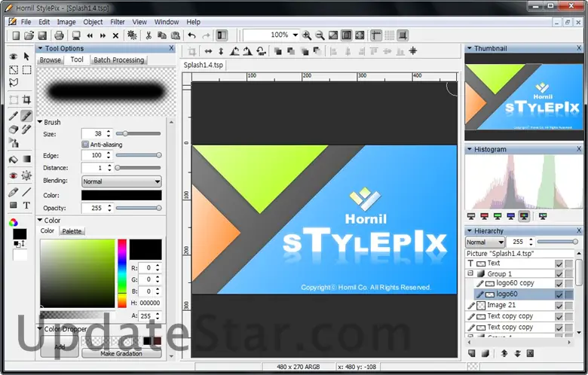Viewport: 588px width, 375px height.
Task: Select the logo60 layer row
Action: tap(519, 294)
